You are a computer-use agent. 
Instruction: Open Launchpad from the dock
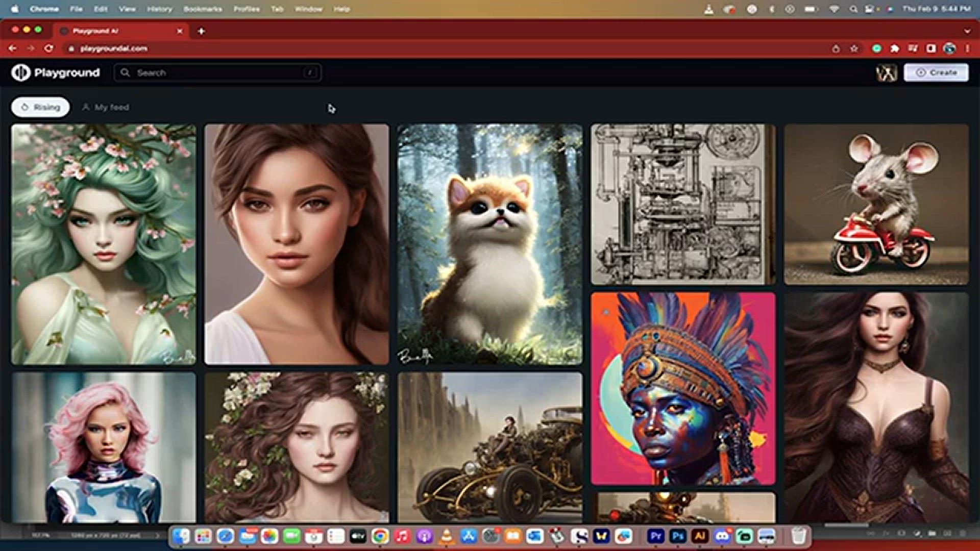(203, 536)
